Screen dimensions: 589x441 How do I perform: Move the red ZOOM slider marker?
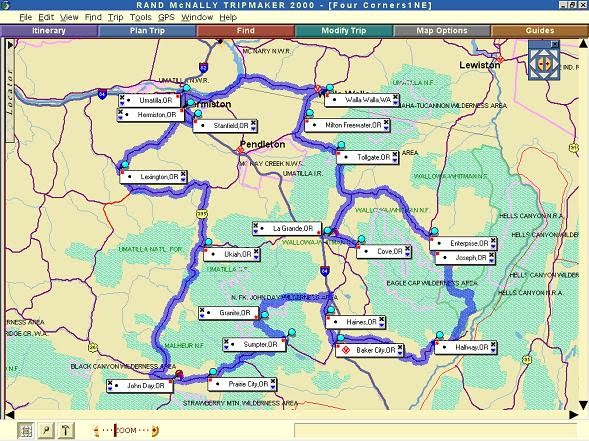pyautogui.click(x=116, y=430)
